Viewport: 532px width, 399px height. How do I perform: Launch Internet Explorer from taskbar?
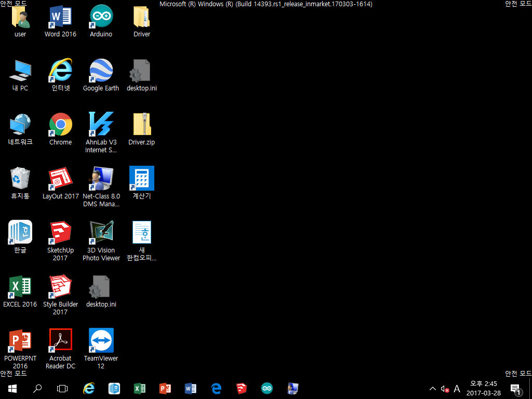[89, 389]
